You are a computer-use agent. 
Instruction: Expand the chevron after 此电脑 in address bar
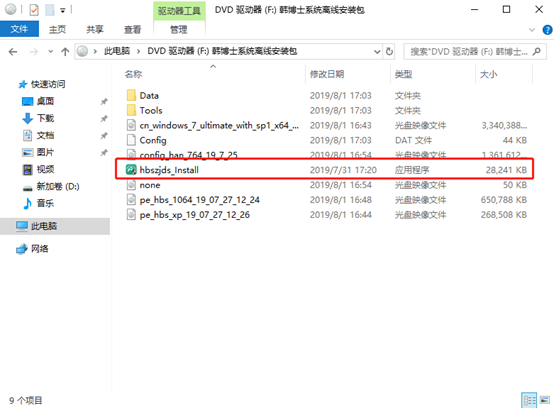click(x=138, y=52)
